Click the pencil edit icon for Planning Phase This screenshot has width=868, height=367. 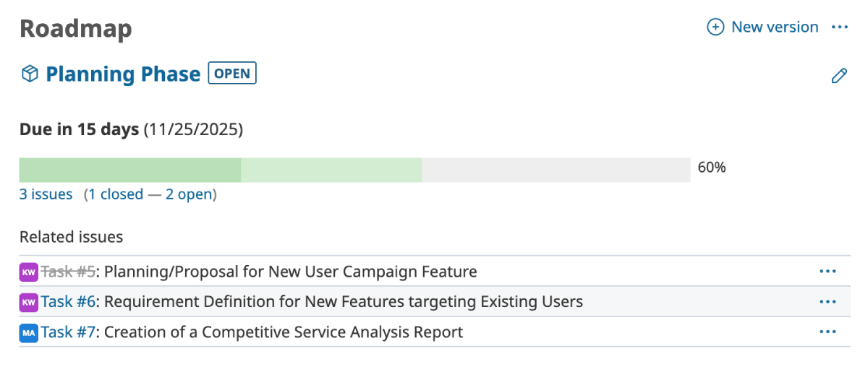click(x=839, y=76)
